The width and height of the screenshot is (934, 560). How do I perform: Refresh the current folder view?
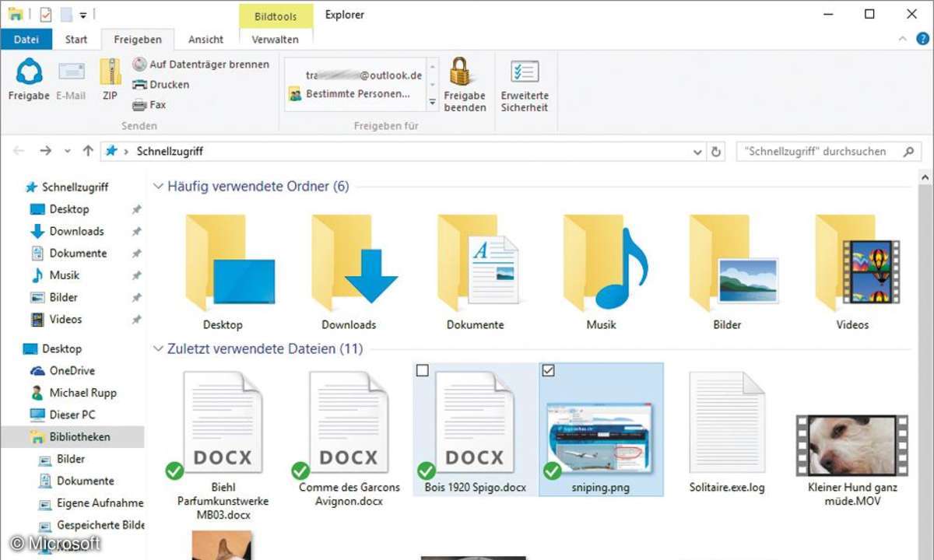pyautogui.click(x=717, y=152)
